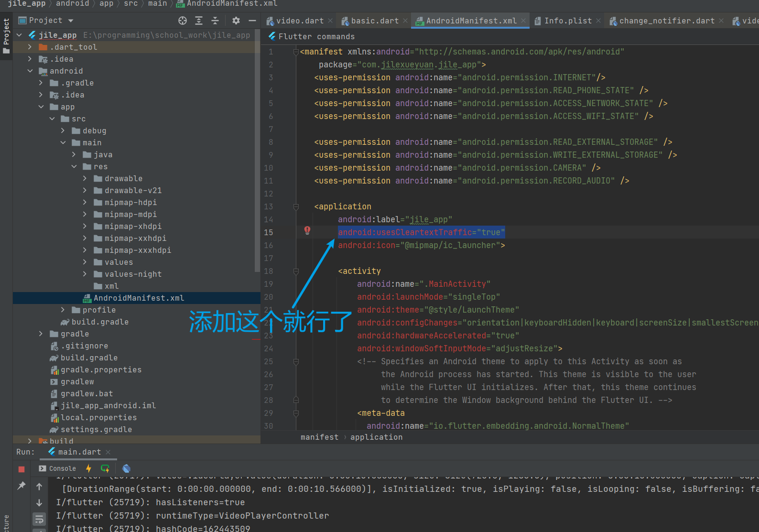
Task: Click red intention bulb on line 15
Action: click(x=307, y=231)
